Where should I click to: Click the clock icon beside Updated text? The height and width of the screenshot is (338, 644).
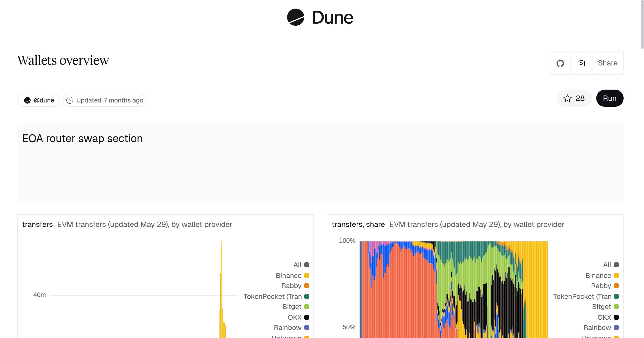point(70,100)
